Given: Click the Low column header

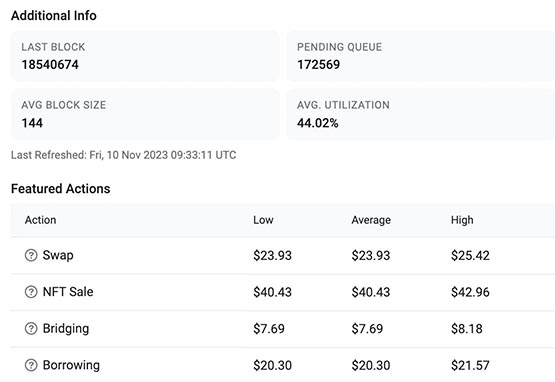Looking at the screenshot, I should click(263, 220).
